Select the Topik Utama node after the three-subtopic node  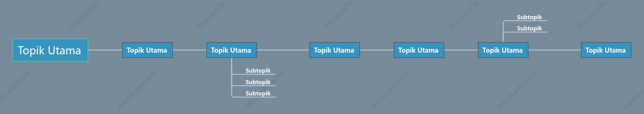pos(335,50)
